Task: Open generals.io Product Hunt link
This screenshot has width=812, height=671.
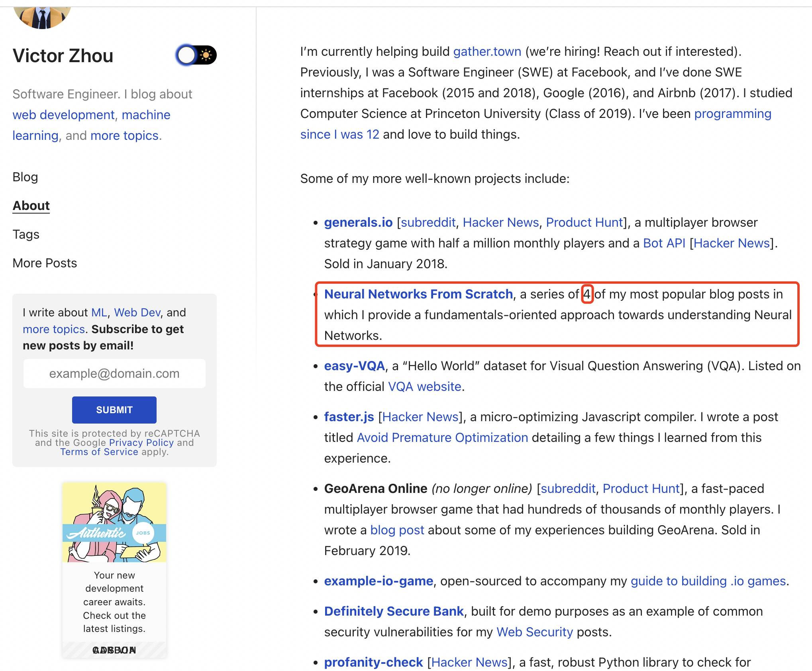Action: (584, 222)
